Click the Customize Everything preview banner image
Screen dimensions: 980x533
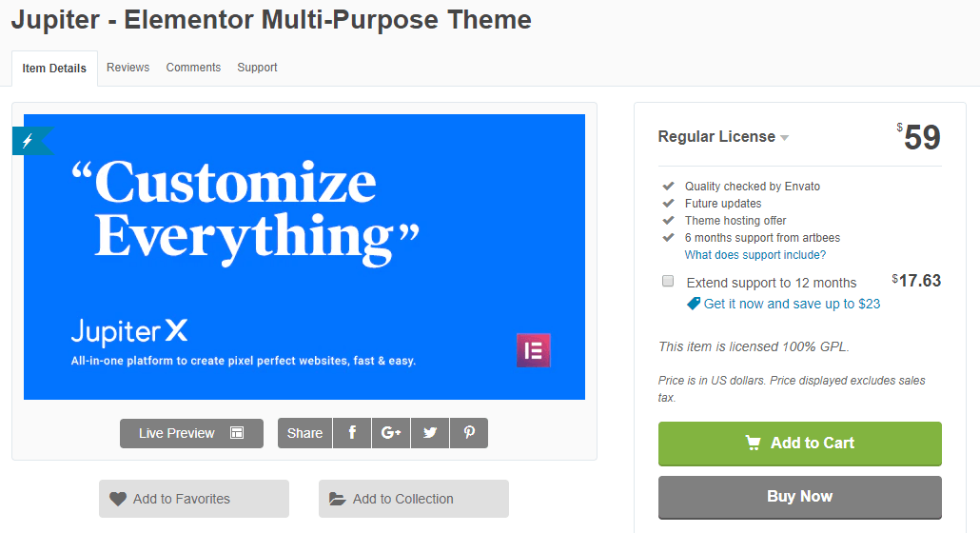coord(304,257)
